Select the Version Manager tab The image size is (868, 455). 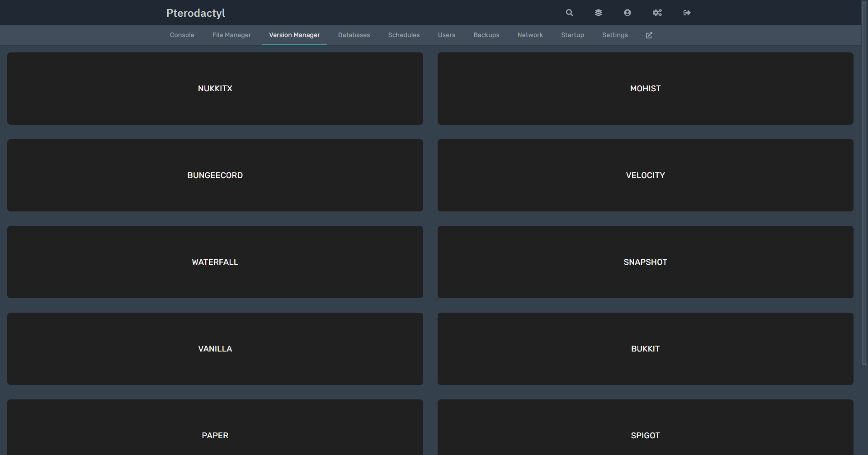point(294,35)
